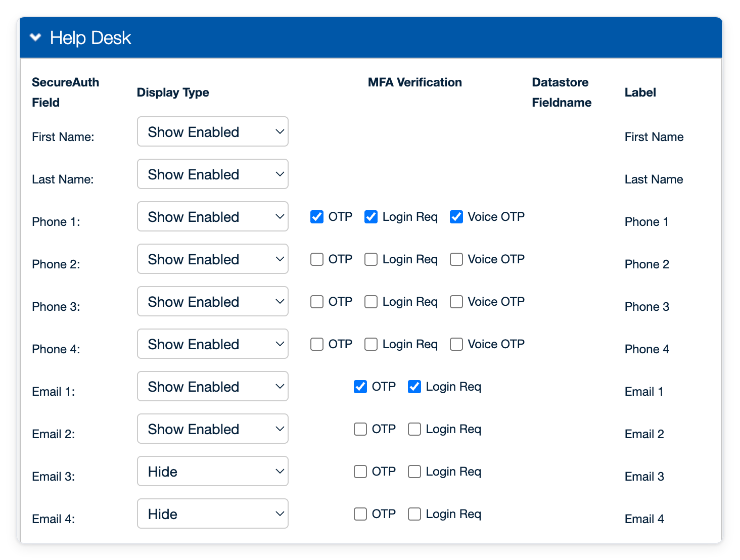Click the Display Type column header
Image resolution: width=740 pixels, height=560 pixels.
(x=173, y=92)
